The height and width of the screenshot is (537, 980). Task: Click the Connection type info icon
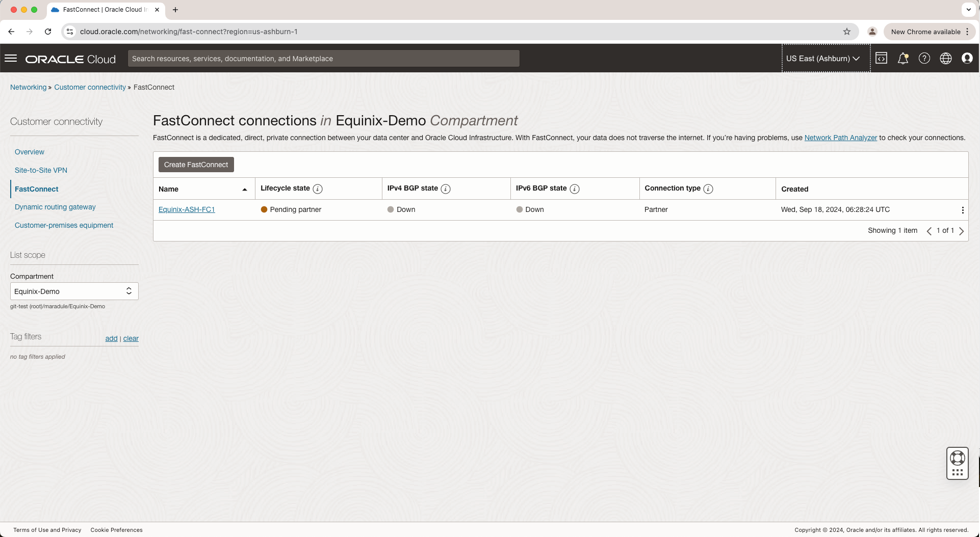tap(708, 189)
